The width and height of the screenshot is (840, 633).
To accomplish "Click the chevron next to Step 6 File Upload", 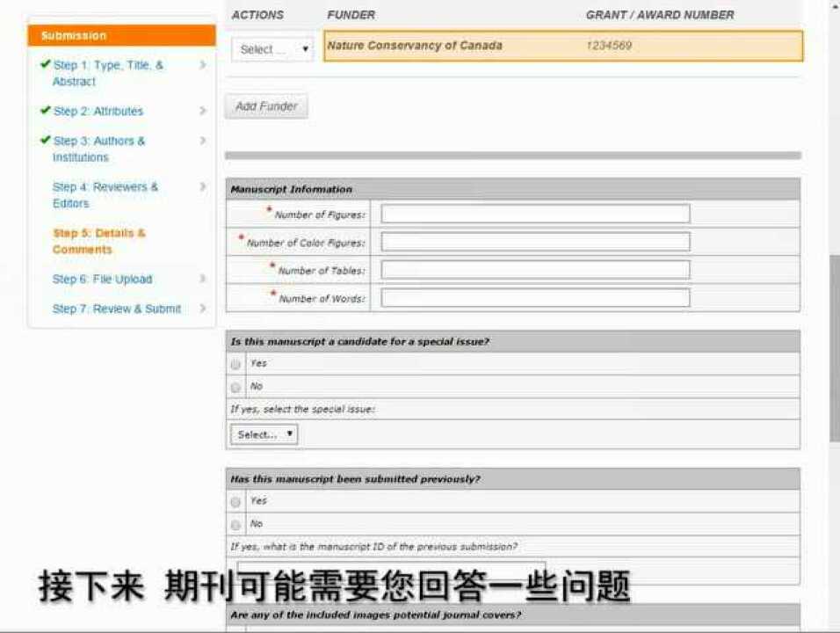I will click(x=203, y=280).
